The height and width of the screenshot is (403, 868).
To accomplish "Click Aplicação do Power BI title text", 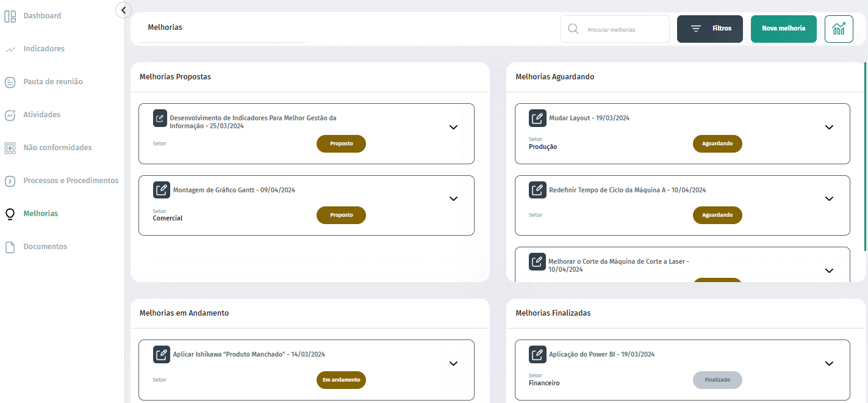I will tap(602, 354).
